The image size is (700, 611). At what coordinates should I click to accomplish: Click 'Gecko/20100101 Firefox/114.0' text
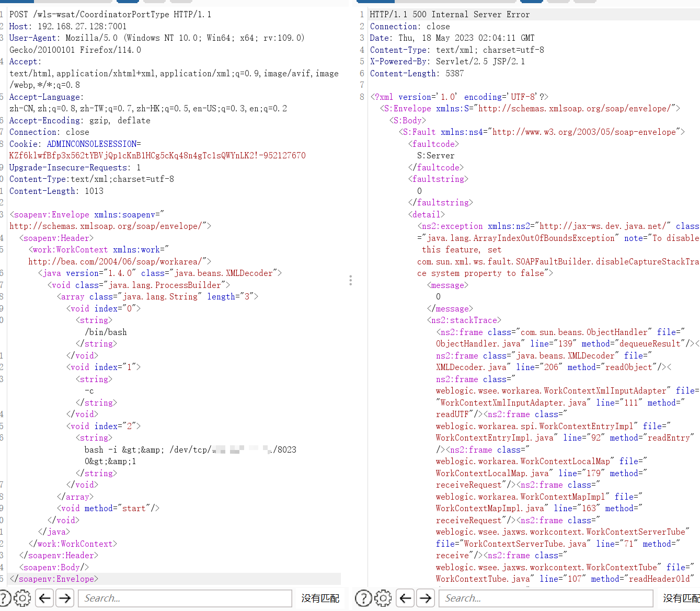(75, 50)
